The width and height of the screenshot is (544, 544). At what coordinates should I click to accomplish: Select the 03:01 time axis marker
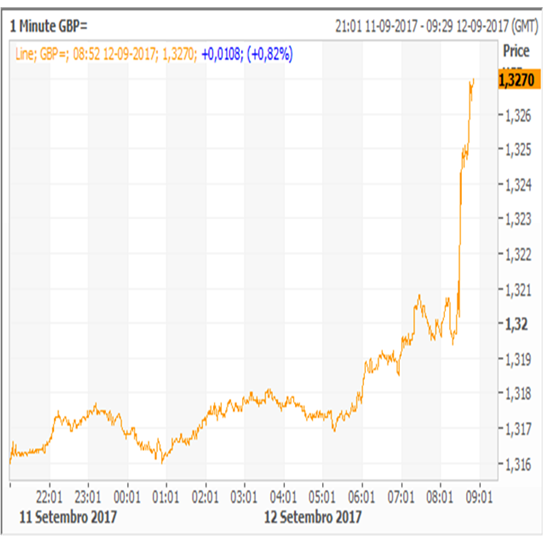(244, 497)
